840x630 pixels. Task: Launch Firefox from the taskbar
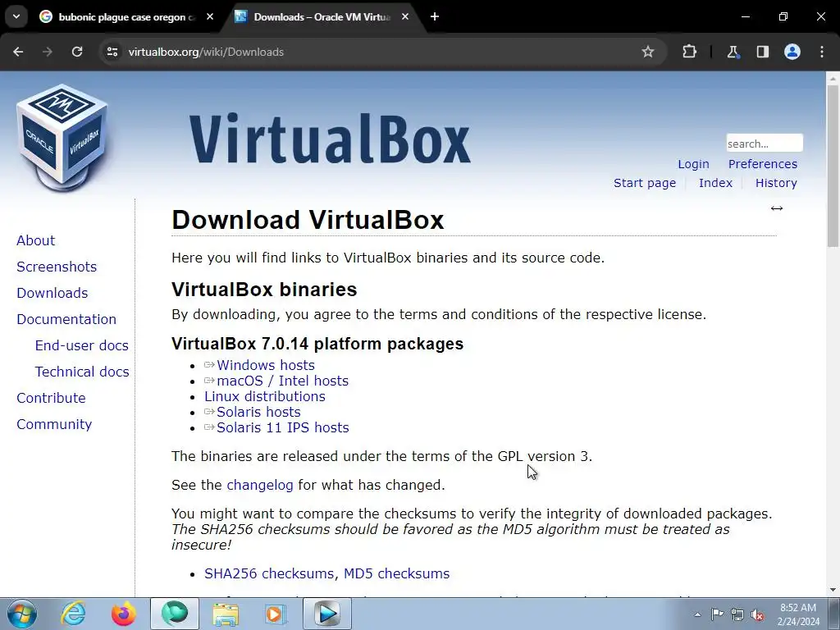click(123, 614)
